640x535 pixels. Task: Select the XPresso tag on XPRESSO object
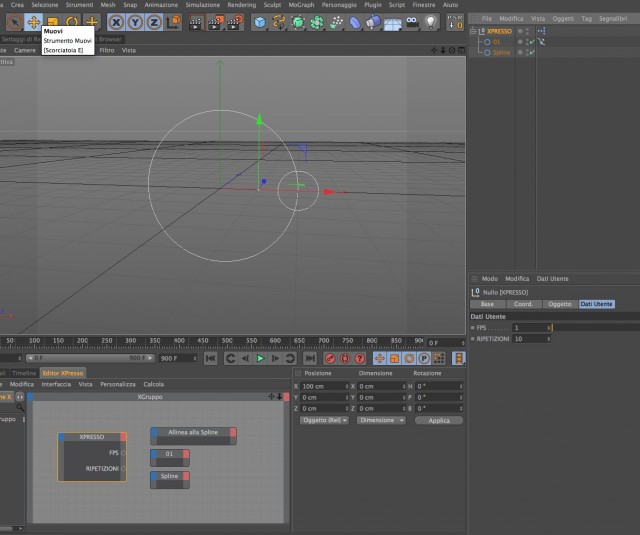pyautogui.click(x=541, y=31)
